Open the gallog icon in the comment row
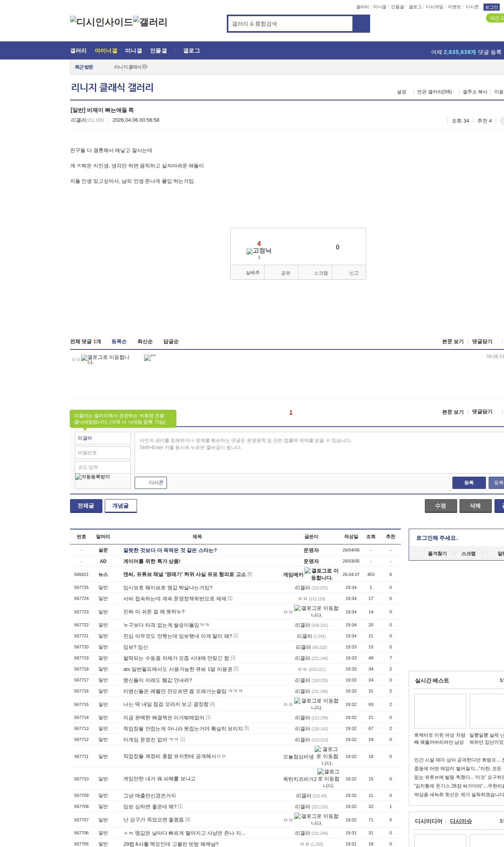The image size is (504, 847). [x=105, y=359]
